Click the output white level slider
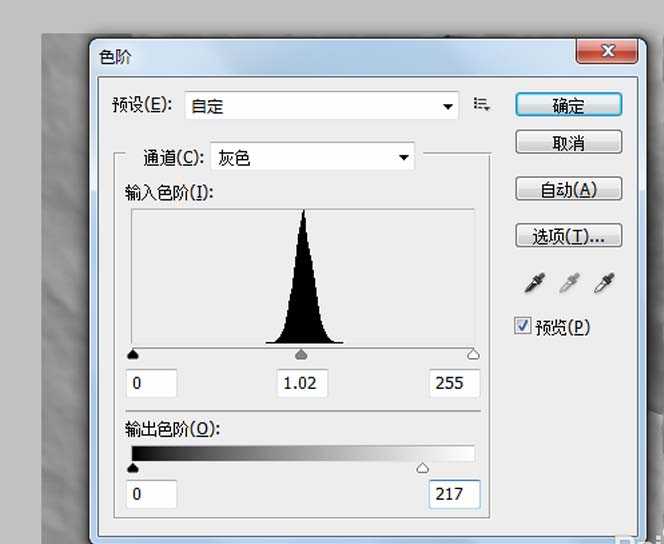The width and height of the screenshot is (664, 544). (422, 468)
